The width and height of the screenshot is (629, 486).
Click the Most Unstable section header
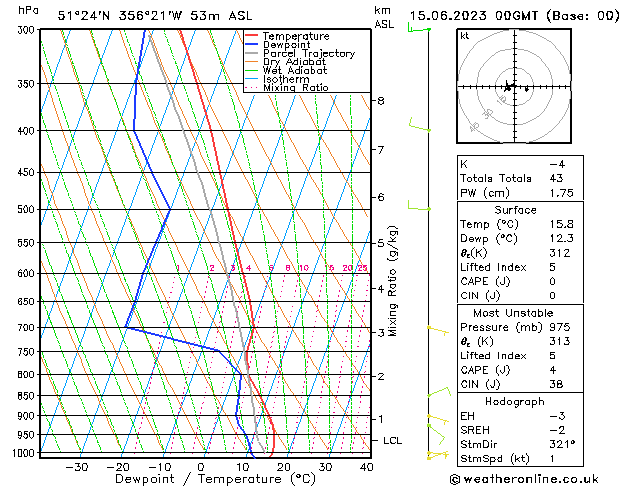[513, 313]
